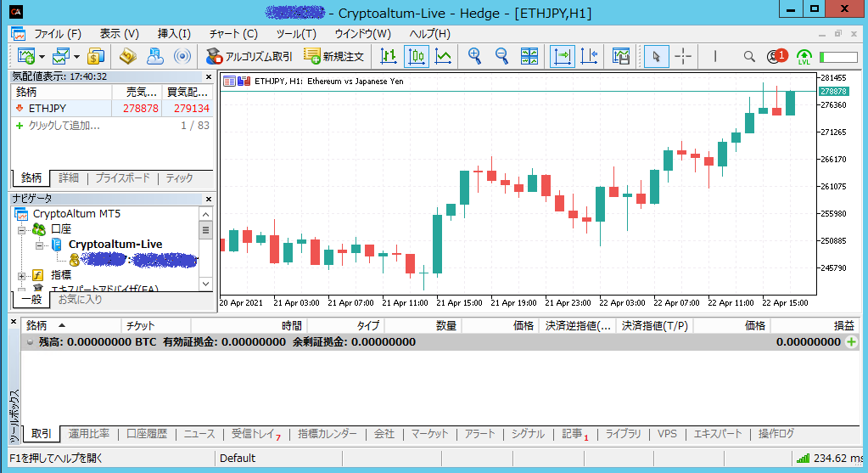Open account notifications with red badge
This screenshot has height=473, width=868.
pyautogui.click(x=776, y=56)
